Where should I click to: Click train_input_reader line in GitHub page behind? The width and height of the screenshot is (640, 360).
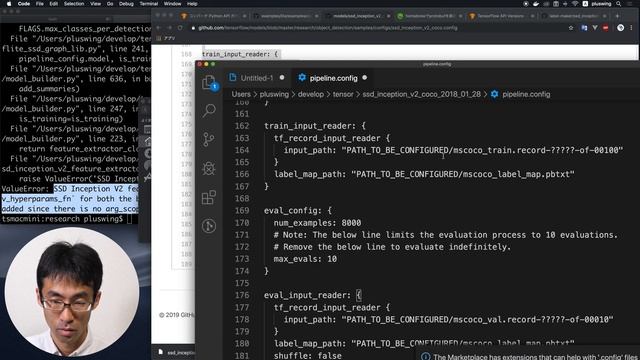[240, 54]
